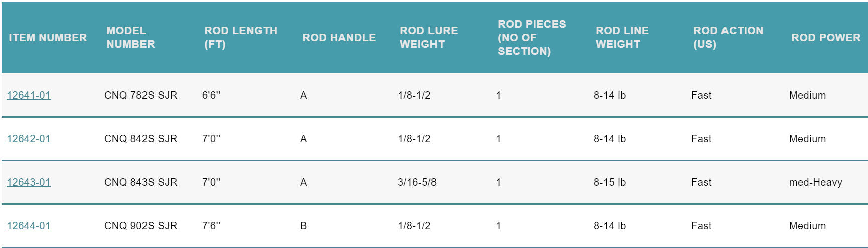Image resolution: width=868 pixels, height=248 pixels.
Task: Open item number 12642-01 link
Action: (29, 139)
